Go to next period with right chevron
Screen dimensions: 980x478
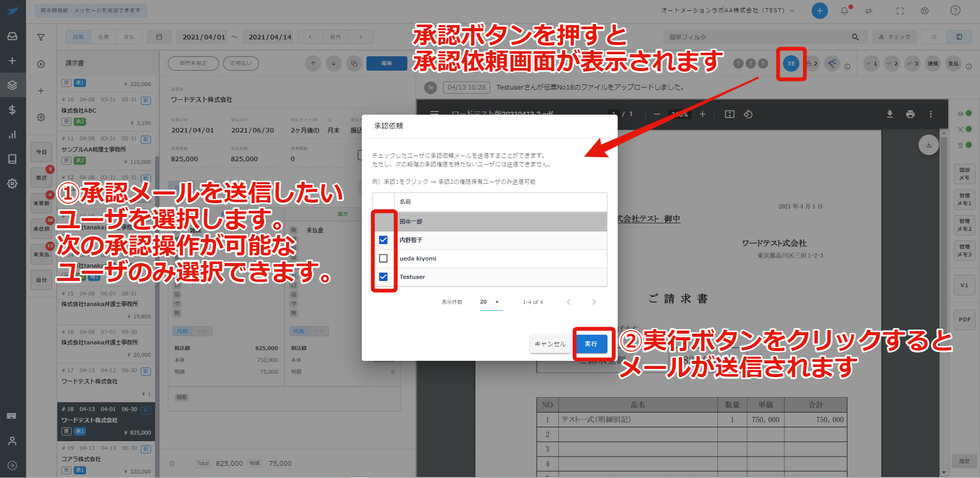tap(361, 37)
